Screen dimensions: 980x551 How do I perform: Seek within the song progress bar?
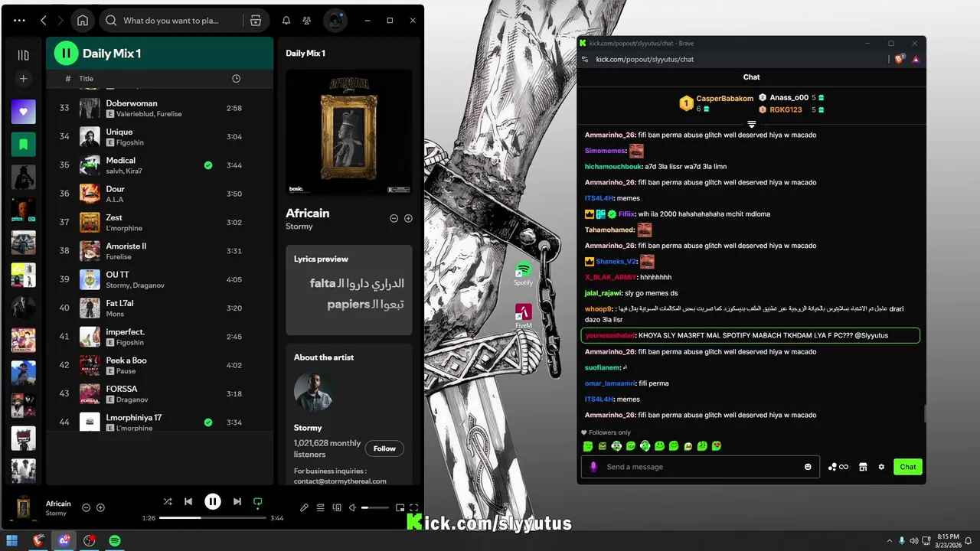point(212,518)
